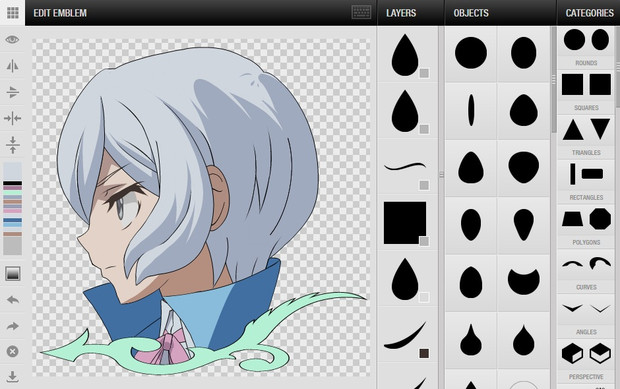
Task: Pick the mint green palette color
Action: click(x=13, y=193)
